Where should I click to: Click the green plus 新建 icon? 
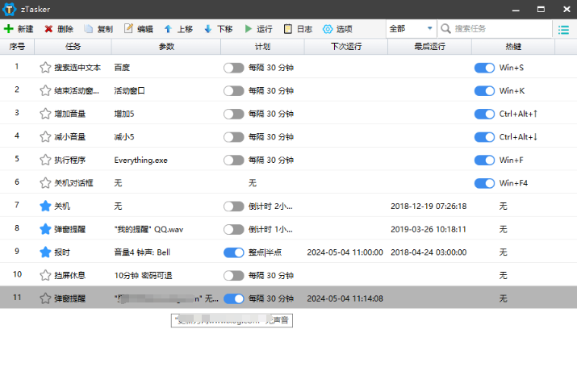(x=8, y=28)
